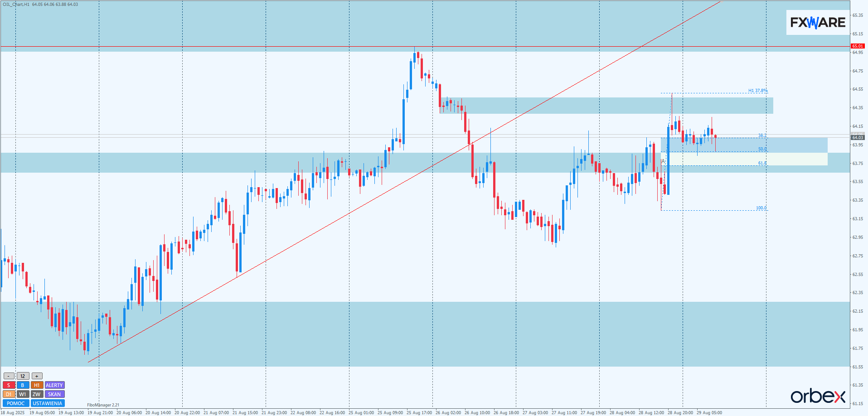Toggle the ZW button
868x416 pixels.
(37, 394)
